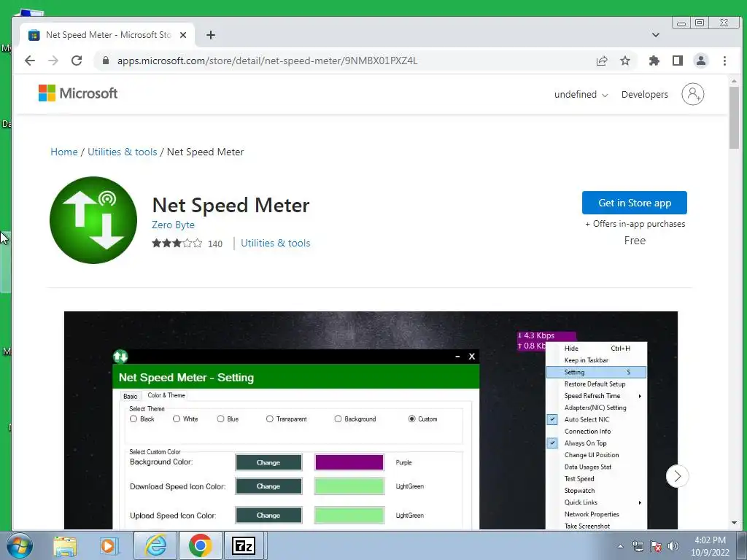Toggle Always On Top checkmark
Image resolution: width=747 pixels, height=560 pixels.
pyautogui.click(x=552, y=443)
